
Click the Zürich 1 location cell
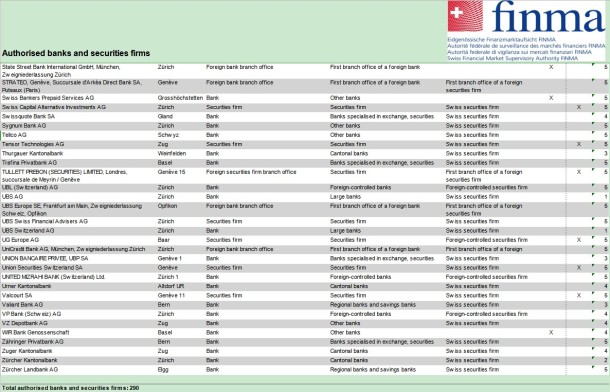click(x=168, y=277)
